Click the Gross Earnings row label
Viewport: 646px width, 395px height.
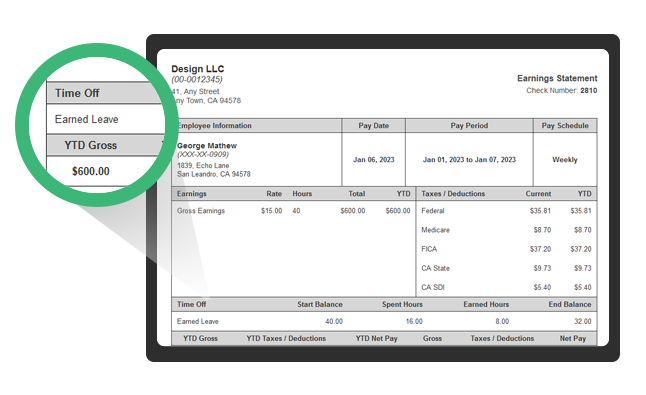tap(201, 211)
